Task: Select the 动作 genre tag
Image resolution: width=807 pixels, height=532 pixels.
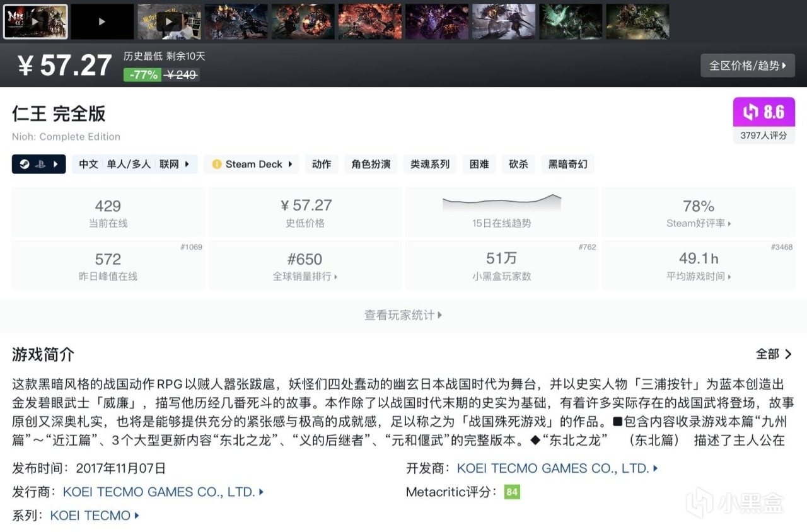Action: tap(322, 164)
